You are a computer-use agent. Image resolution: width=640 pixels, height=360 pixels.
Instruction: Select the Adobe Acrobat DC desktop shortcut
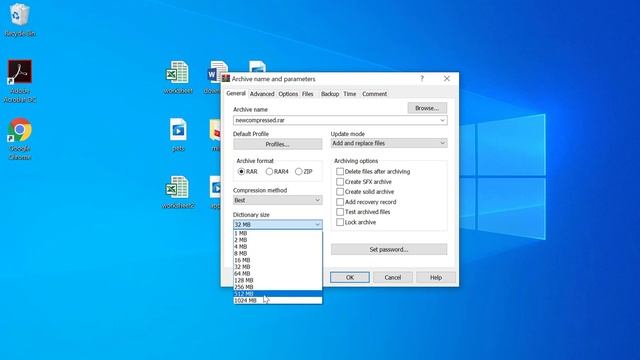coord(20,81)
